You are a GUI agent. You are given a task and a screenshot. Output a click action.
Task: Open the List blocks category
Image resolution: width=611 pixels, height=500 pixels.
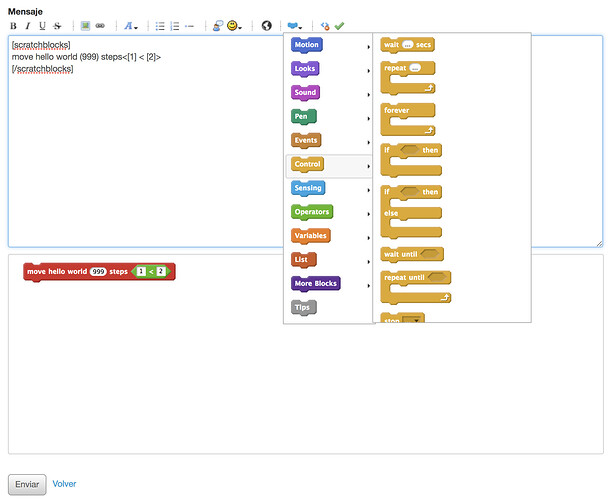tap(304, 260)
